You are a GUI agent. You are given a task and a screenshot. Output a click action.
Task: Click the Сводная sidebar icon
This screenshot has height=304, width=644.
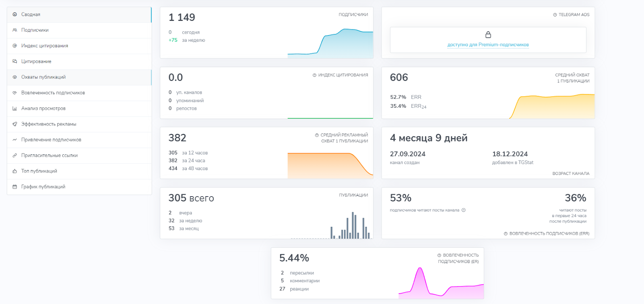15,14
